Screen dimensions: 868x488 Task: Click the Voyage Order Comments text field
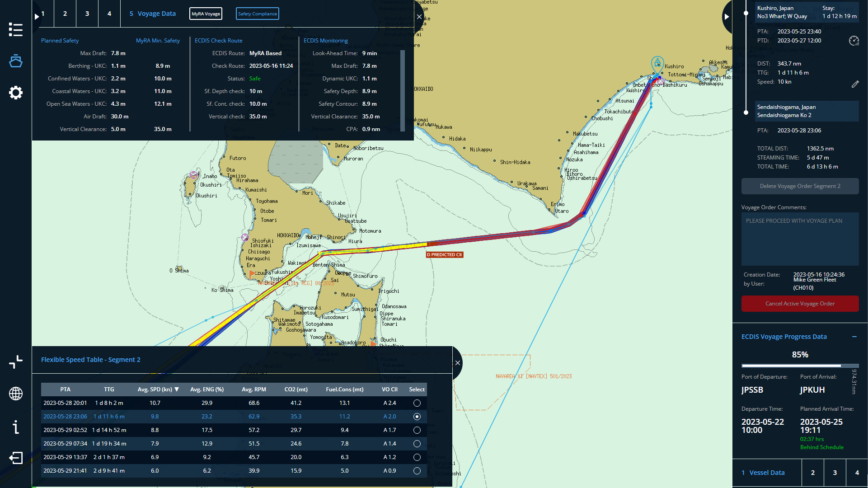point(800,239)
